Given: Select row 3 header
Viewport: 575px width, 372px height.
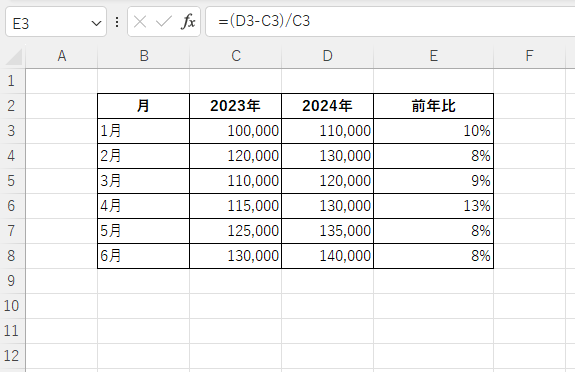Looking at the screenshot, I should 12,131.
